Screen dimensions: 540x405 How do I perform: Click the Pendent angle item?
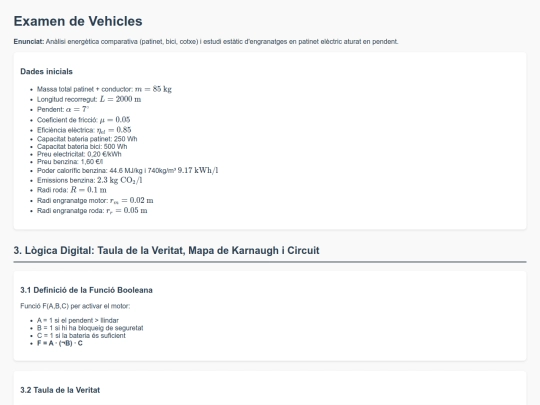(x=63, y=110)
